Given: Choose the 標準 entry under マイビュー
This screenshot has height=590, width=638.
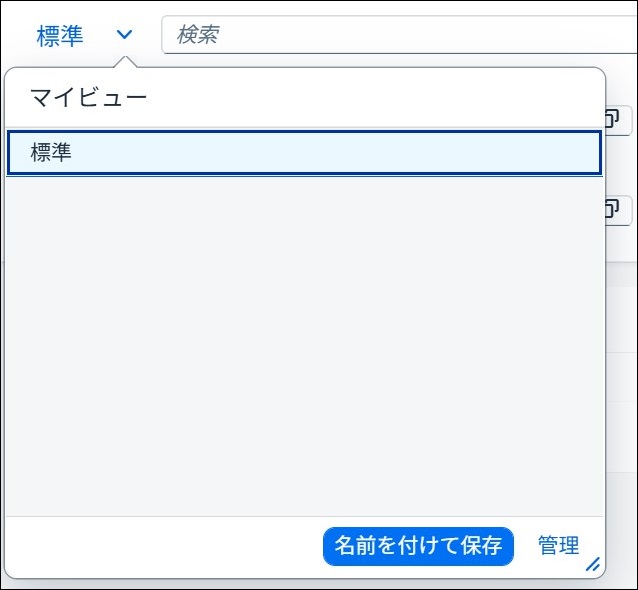Looking at the screenshot, I should (x=304, y=153).
